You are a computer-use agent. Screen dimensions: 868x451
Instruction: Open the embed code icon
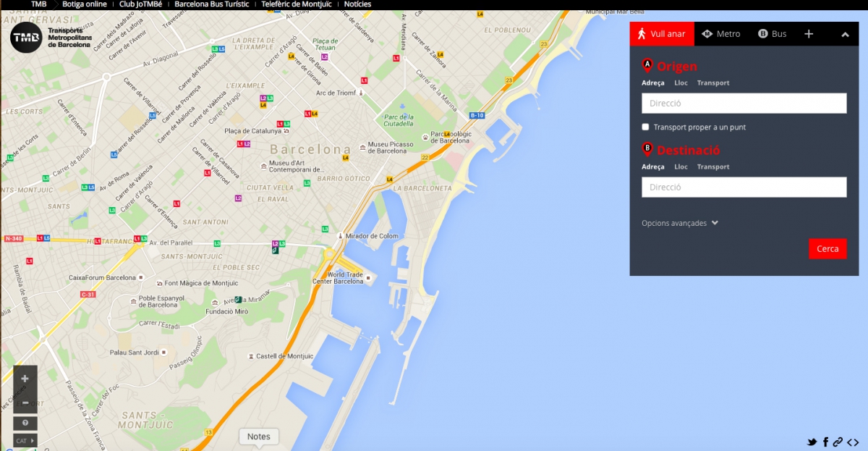tap(853, 442)
